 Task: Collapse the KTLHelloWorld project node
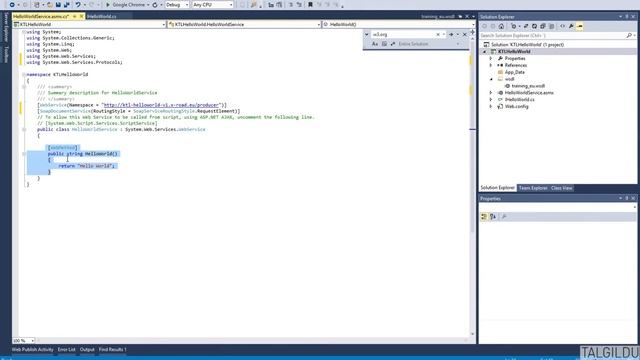click(x=485, y=51)
